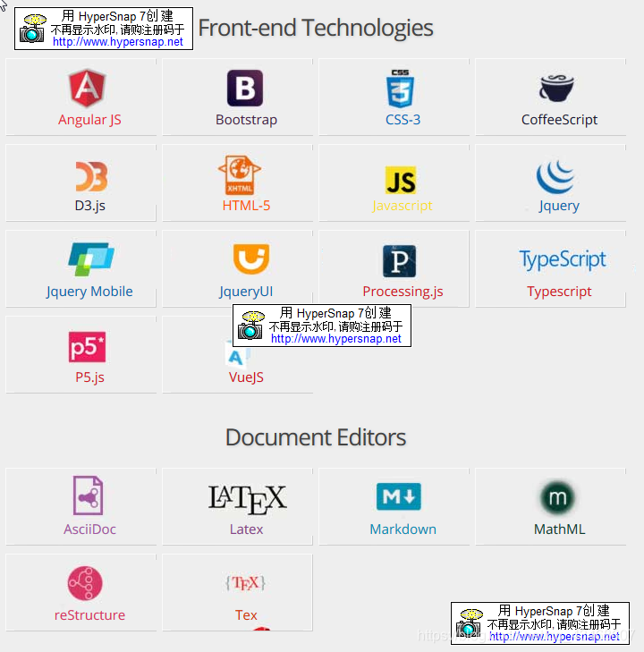Click the JqueryUI orange icon
644x652 pixels.
(251, 258)
